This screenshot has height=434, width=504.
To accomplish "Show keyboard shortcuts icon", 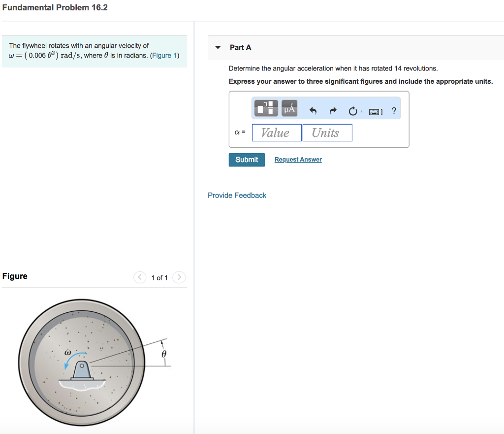I will [376, 112].
